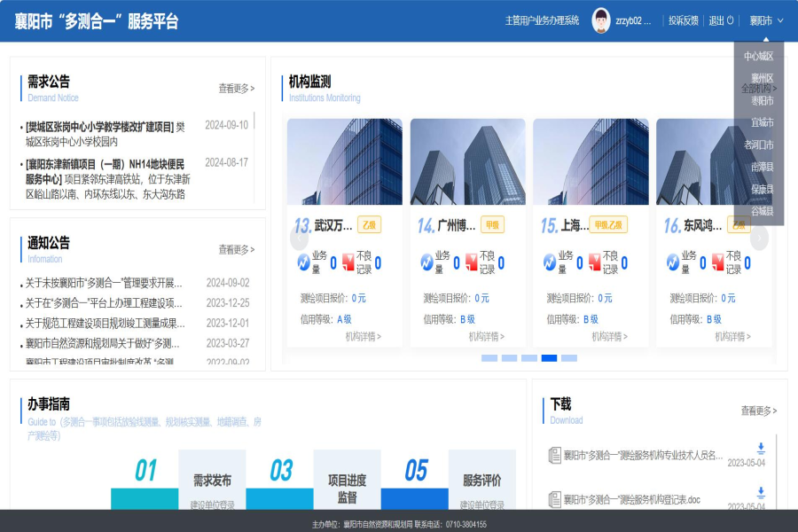The image size is (798, 532).
Task: Collapse the 襄阳市 region dropdown
Action: click(766, 21)
